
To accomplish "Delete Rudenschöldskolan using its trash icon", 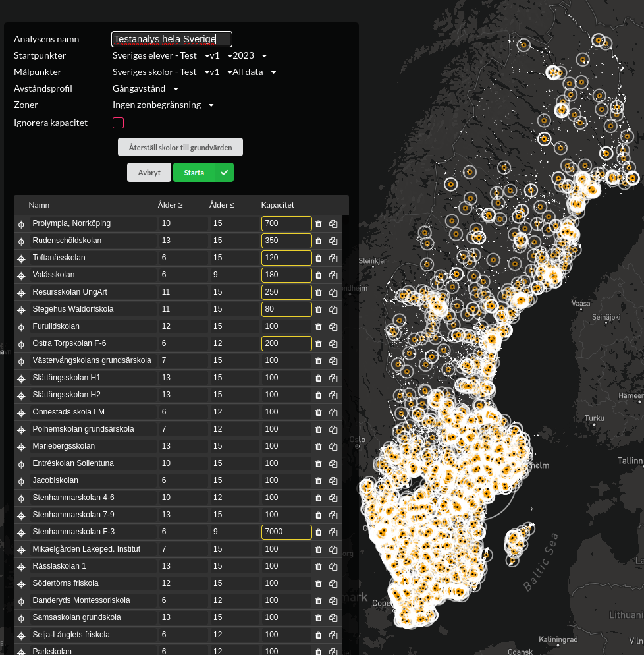I will (x=319, y=241).
